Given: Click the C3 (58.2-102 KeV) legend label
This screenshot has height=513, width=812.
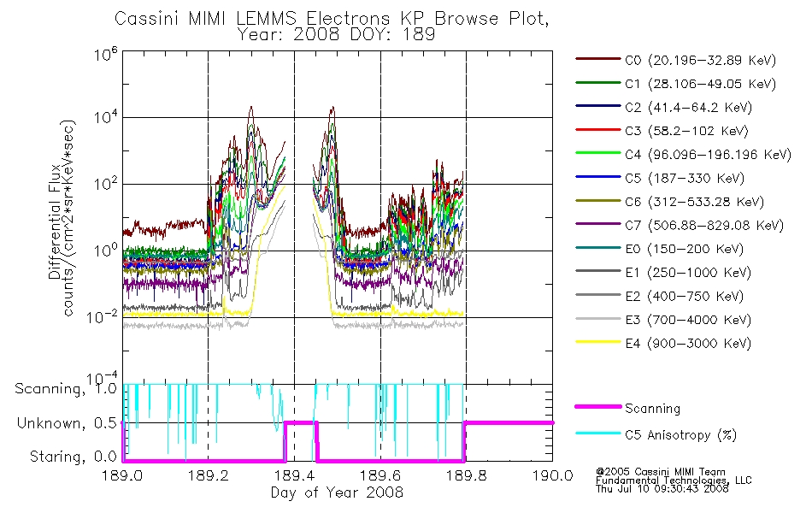Looking at the screenshot, I should pyautogui.click(x=686, y=131).
